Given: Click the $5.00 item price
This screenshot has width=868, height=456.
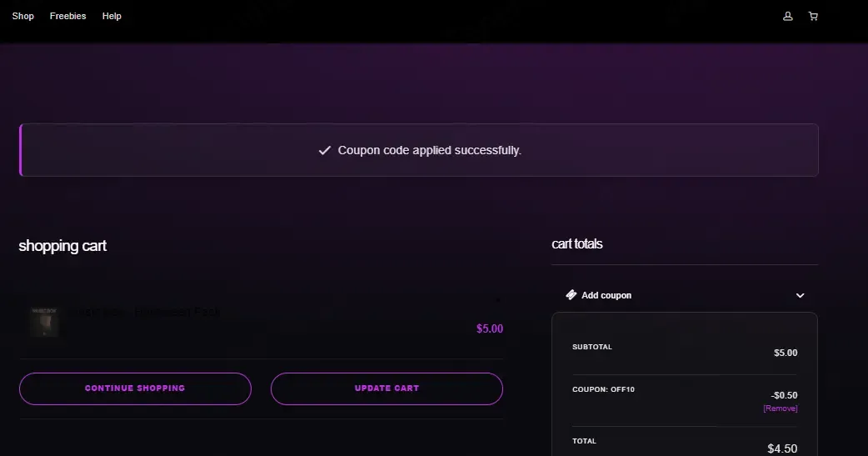Looking at the screenshot, I should pos(489,328).
